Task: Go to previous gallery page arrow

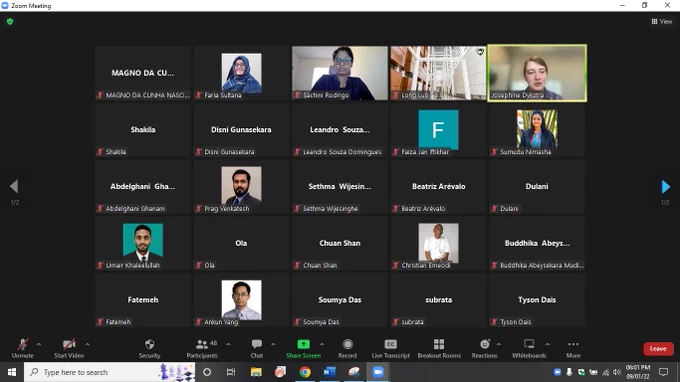Action: (x=14, y=186)
